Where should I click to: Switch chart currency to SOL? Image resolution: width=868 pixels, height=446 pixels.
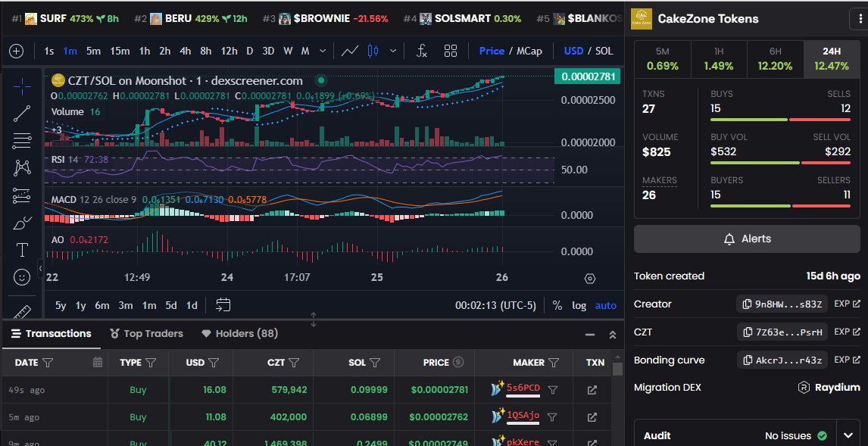click(x=604, y=51)
